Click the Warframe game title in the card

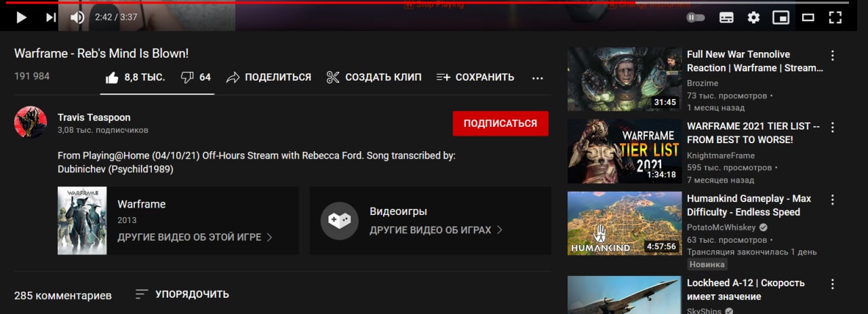click(x=141, y=204)
